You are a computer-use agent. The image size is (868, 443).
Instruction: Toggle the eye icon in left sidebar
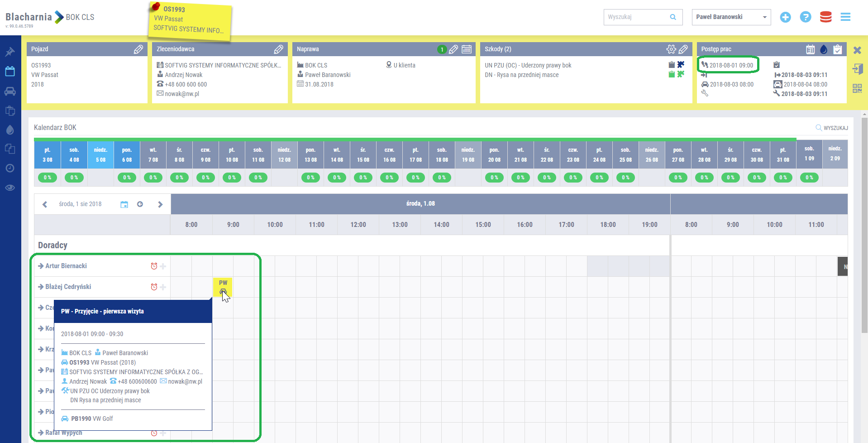point(10,188)
